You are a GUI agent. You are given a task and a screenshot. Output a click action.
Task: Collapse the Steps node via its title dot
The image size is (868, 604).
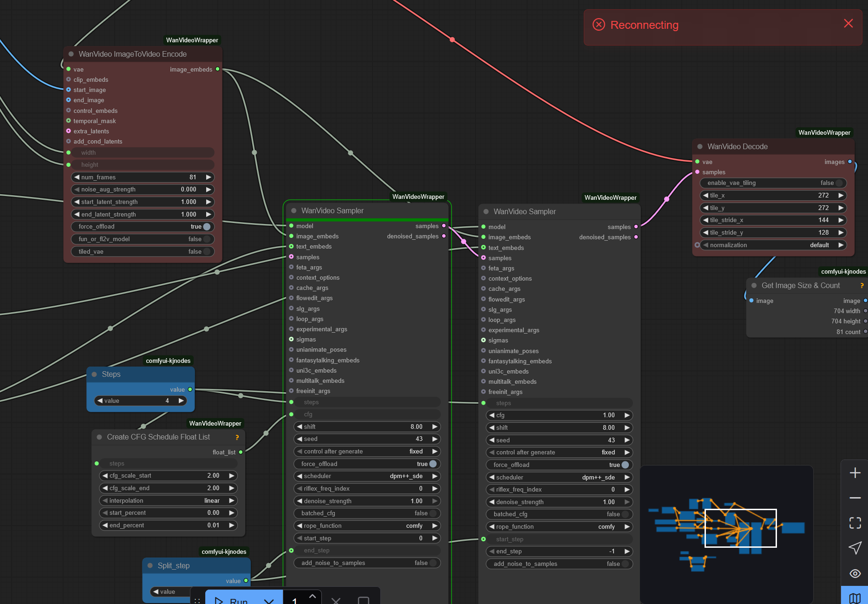click(x=94, y=374)
